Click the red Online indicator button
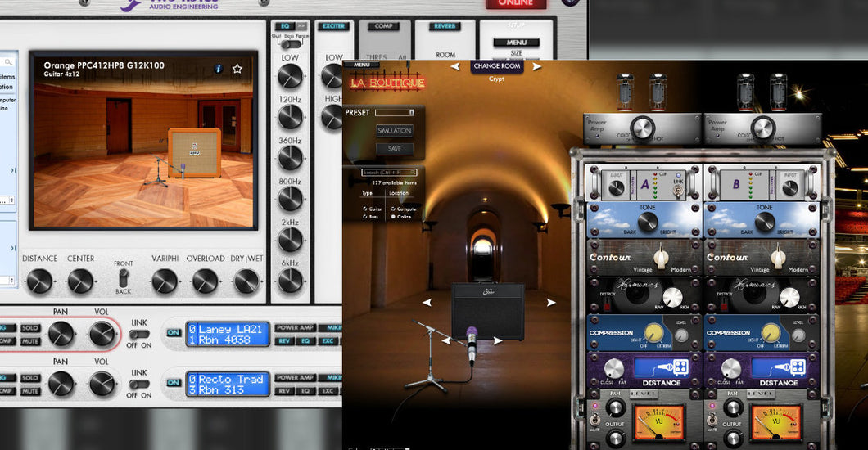 (x=516, y=3)
